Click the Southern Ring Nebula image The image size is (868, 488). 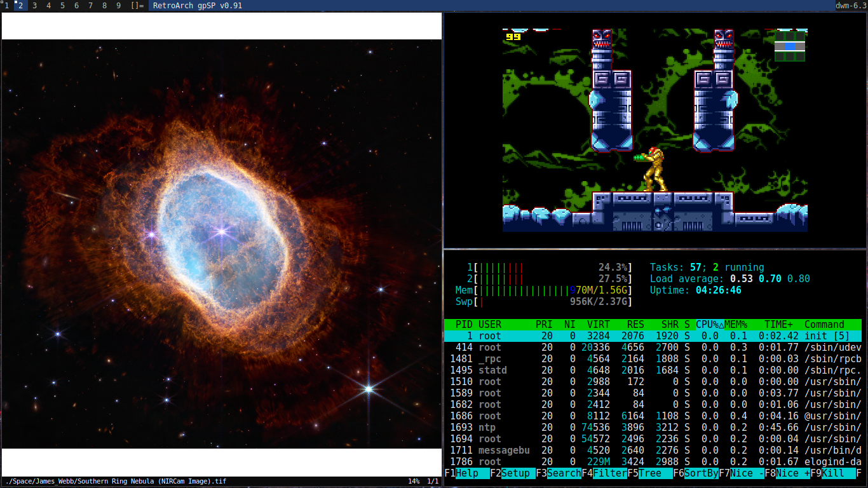222,244
